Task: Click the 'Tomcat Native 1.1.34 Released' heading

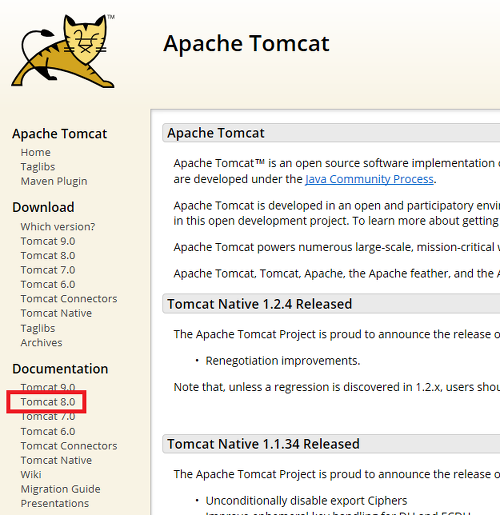Action: coord(263,444)
